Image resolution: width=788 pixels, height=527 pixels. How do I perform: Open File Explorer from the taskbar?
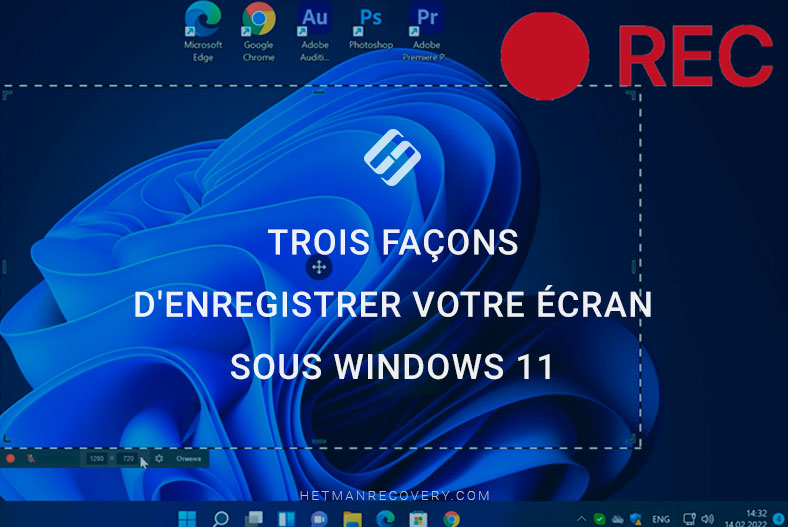352,518
